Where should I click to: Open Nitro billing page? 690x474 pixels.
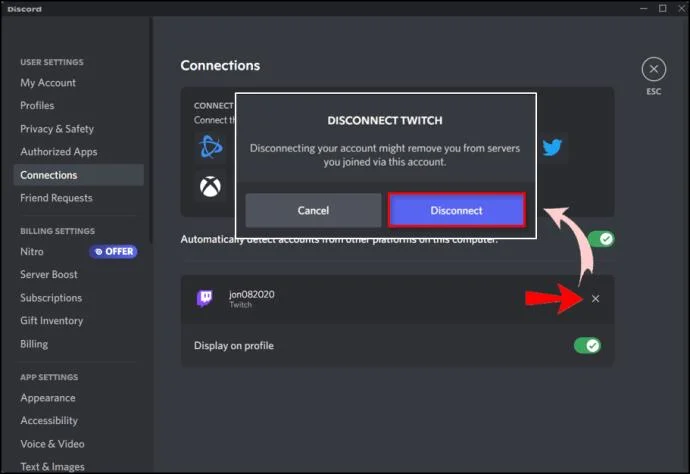click(x=32, y=252)
